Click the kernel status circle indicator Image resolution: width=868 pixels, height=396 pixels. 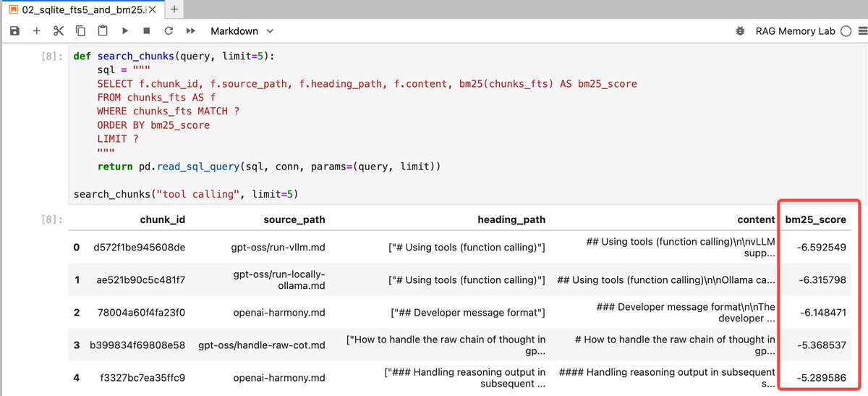[846, 31]
